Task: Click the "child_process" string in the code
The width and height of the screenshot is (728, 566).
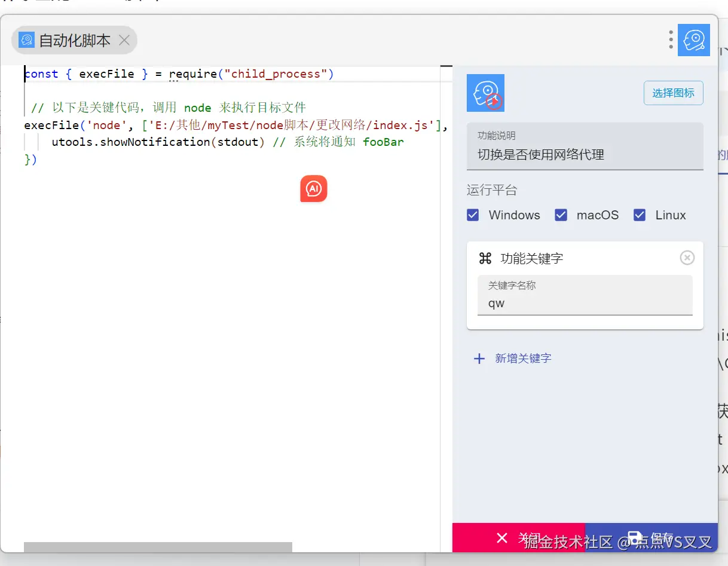Action: (x=276, y=74)
